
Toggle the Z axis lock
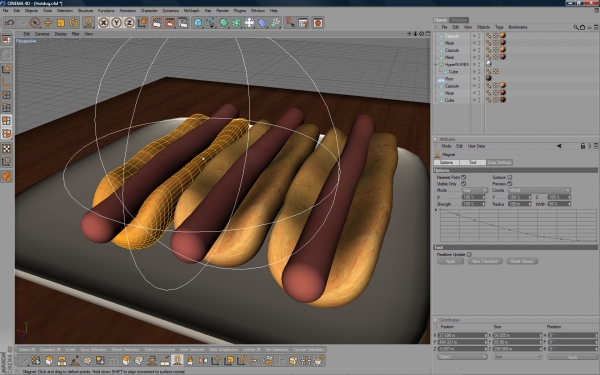pyautogui.click(x=129, y=23)
